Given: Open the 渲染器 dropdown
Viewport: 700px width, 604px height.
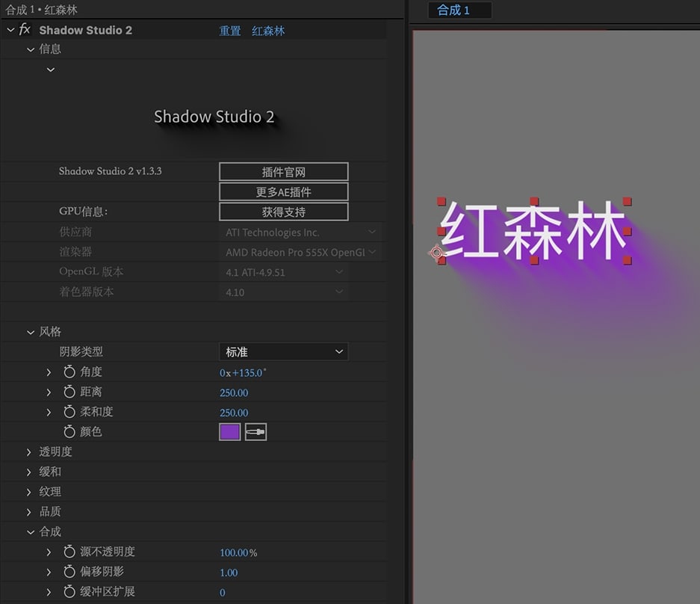Looking at the screenshot, I should 300,253.
